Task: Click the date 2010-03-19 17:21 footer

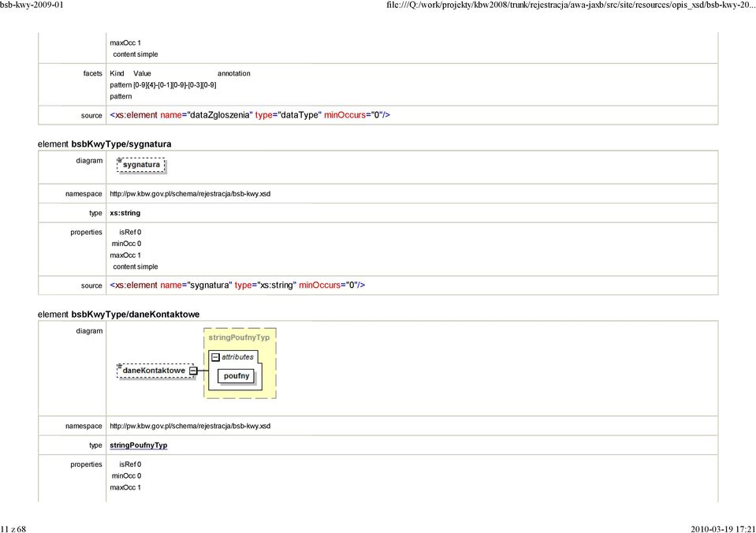Action: tap(723, 529)
